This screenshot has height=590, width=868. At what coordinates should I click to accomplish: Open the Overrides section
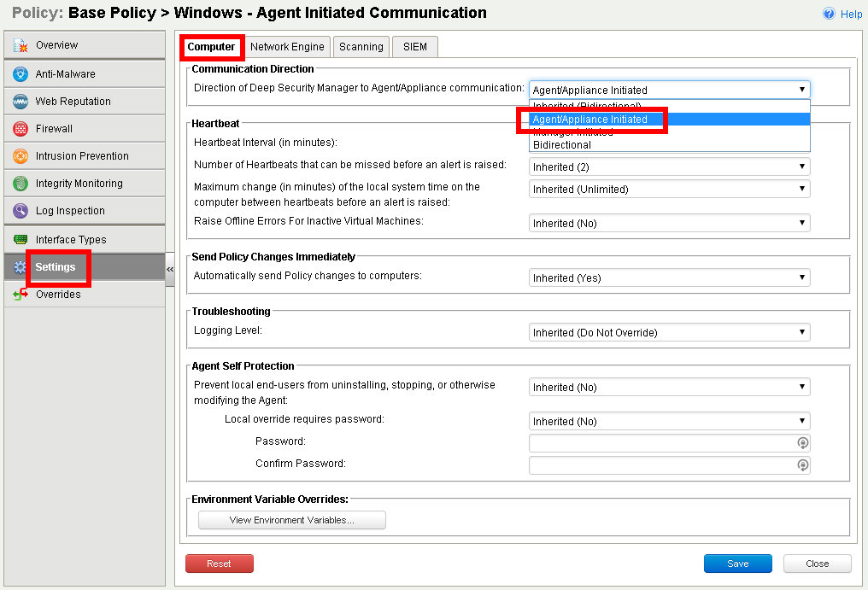point(84,295)
